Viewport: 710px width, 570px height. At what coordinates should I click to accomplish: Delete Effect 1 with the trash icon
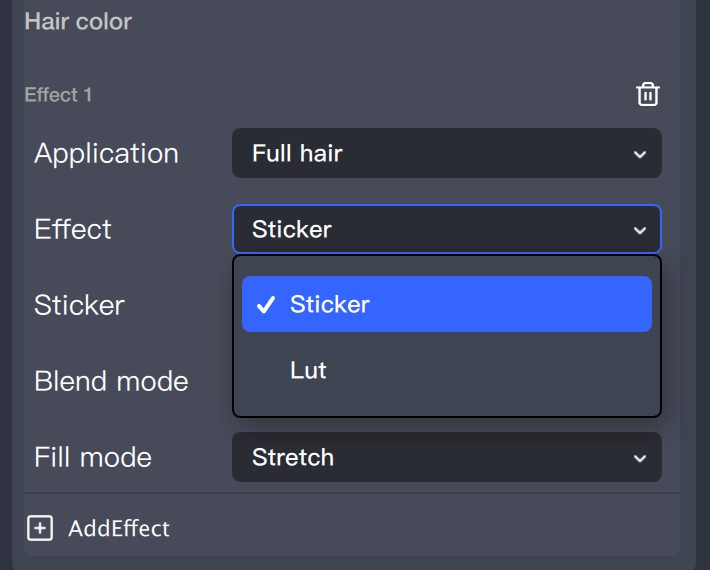point(648,95)
